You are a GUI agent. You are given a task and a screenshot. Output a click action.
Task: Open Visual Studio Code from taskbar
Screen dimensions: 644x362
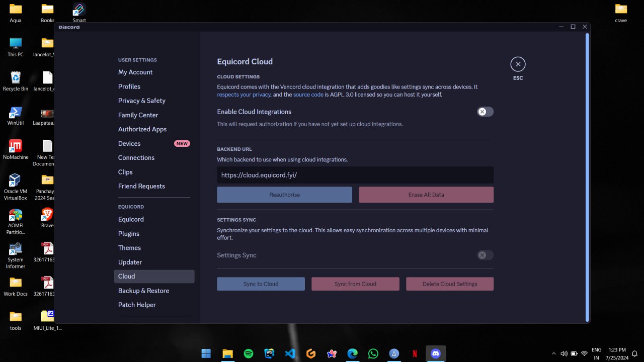tap(290, 353)
